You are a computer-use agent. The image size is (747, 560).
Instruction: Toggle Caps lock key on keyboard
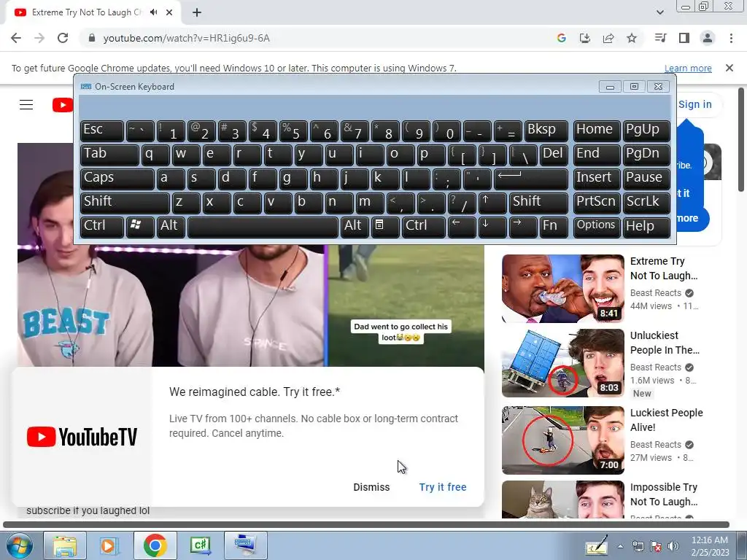117,178
